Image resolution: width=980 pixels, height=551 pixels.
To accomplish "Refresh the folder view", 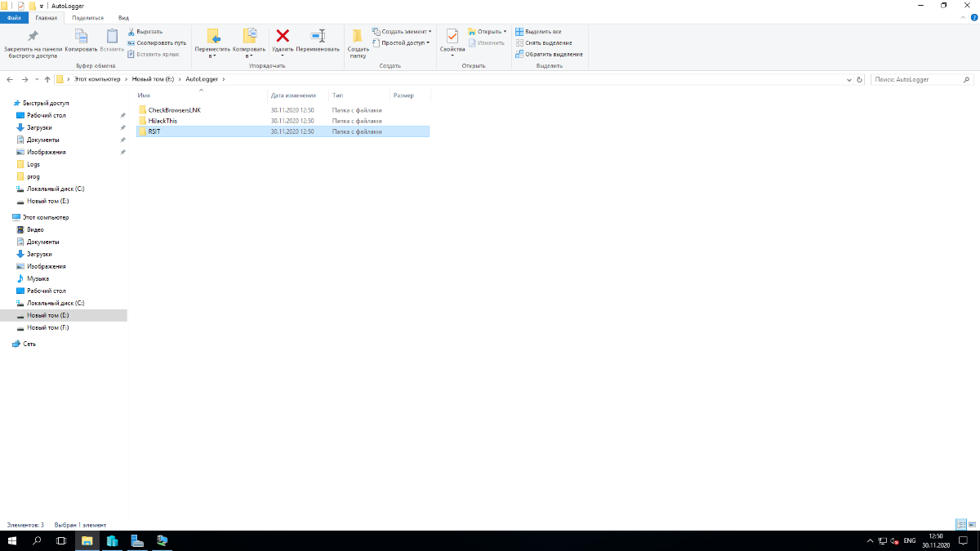I will (x=858, y=80).
